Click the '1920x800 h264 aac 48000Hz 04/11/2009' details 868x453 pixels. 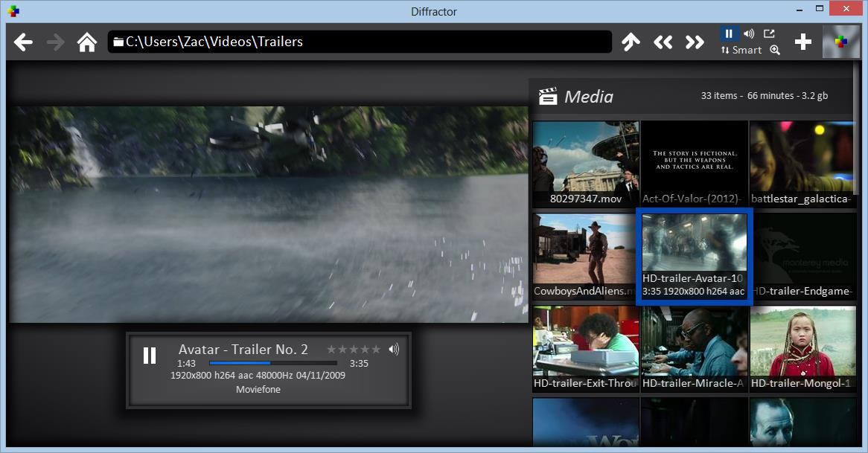[x=258, y=375]
